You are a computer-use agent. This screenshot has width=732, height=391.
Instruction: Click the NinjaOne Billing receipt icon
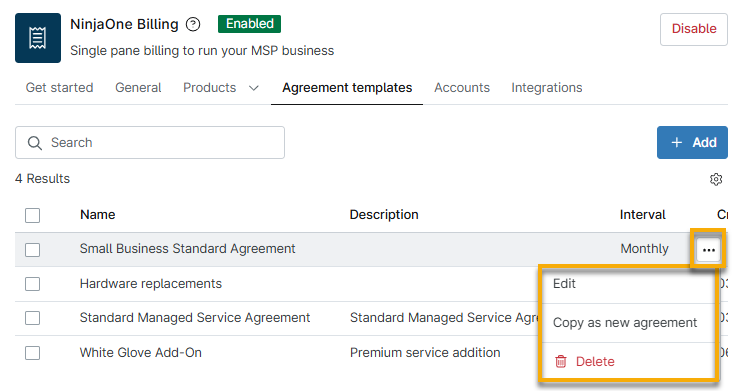tap(38, 38)
